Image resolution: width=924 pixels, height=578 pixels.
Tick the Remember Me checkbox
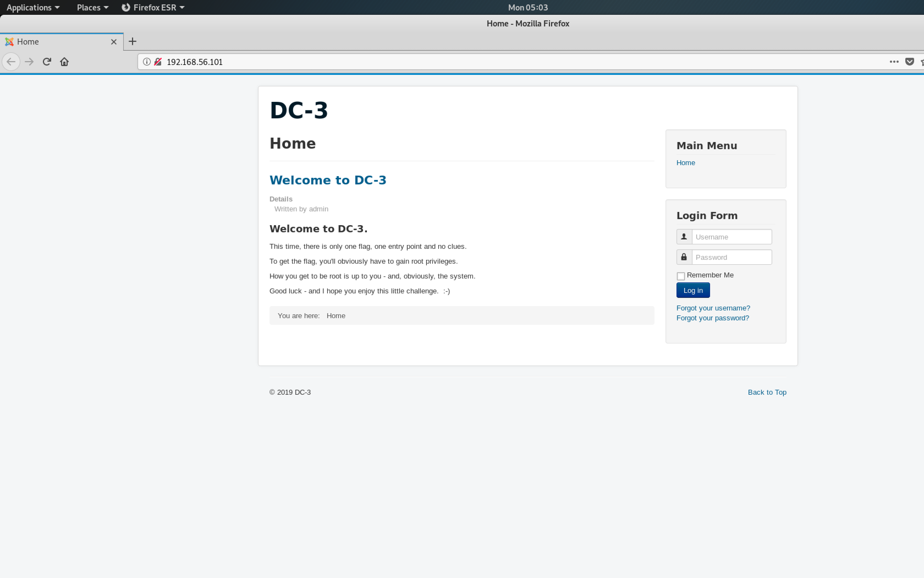coord(680,276)
